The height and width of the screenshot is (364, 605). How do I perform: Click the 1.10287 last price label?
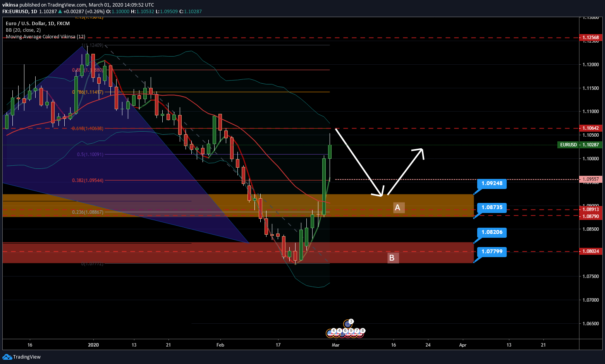[x=591, y=145]
